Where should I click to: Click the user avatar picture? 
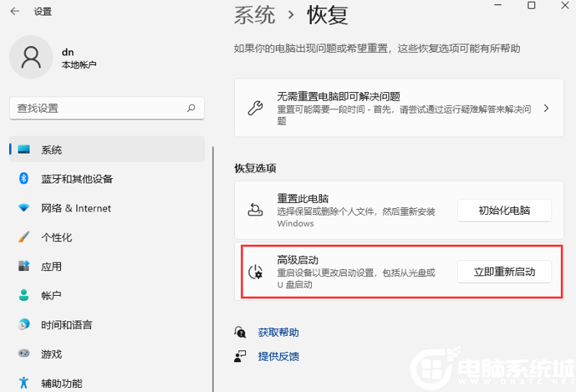click(31, 57)
